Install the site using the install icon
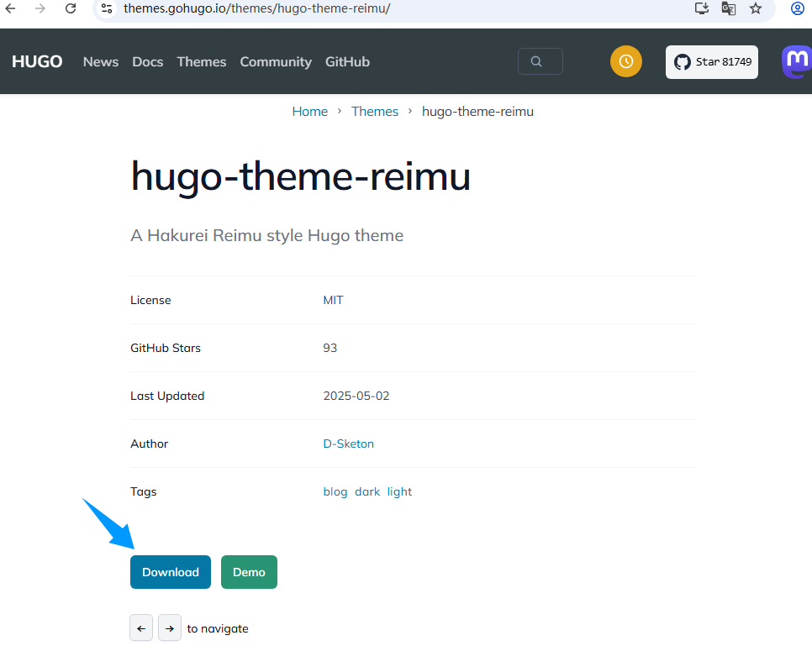The width and height of the screenshot is (812, 651). tap(701, 9)
